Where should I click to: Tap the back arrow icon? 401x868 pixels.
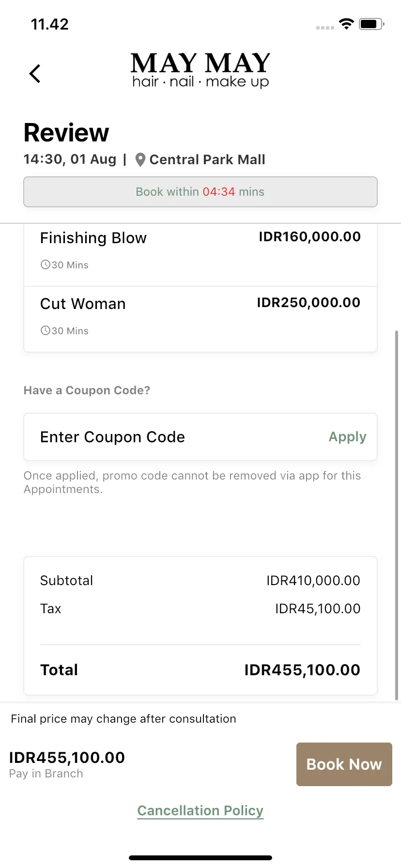(35, 74)
